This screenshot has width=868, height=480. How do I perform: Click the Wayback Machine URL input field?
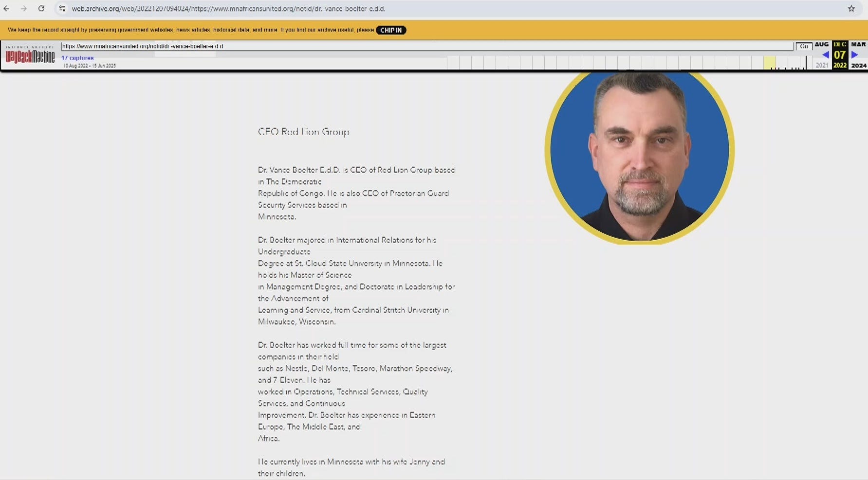(x=427, y=46)
